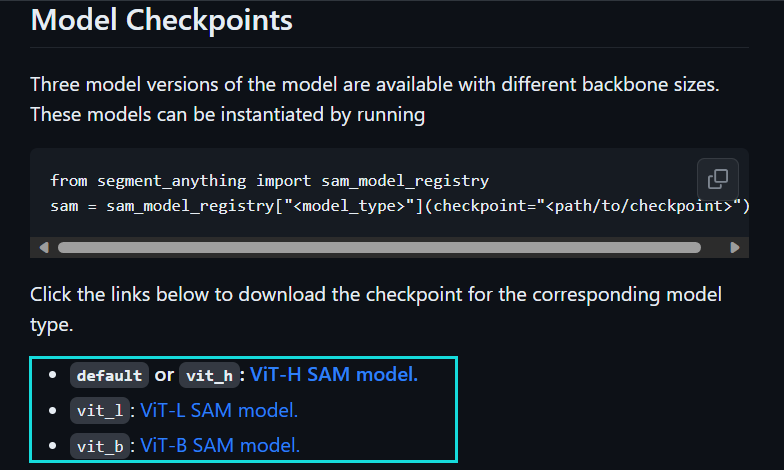Viewport: 784px width, 470px height.
Task: Click scrollbar track right of the thumb
Action: [x=714, y=247]
